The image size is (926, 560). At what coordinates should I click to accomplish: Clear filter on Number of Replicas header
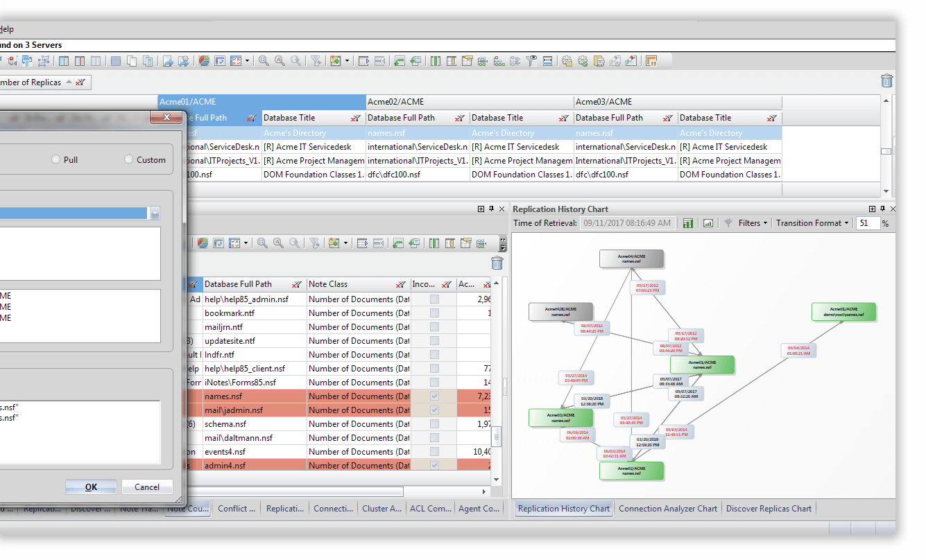[x=80, y=82]
